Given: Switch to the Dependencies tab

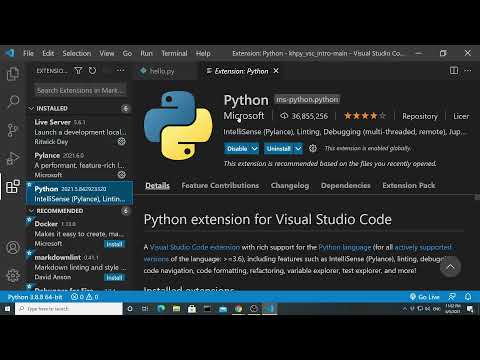Looking at the screenshot, I should 346,185.
